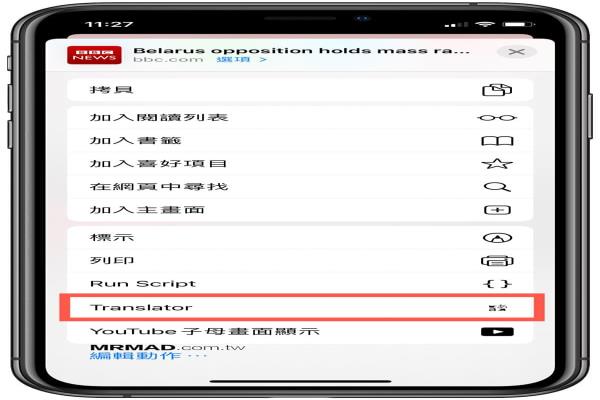Select the 標示 markup action
This screenshot has width=600, height=400.
click(x=300, y=238)
